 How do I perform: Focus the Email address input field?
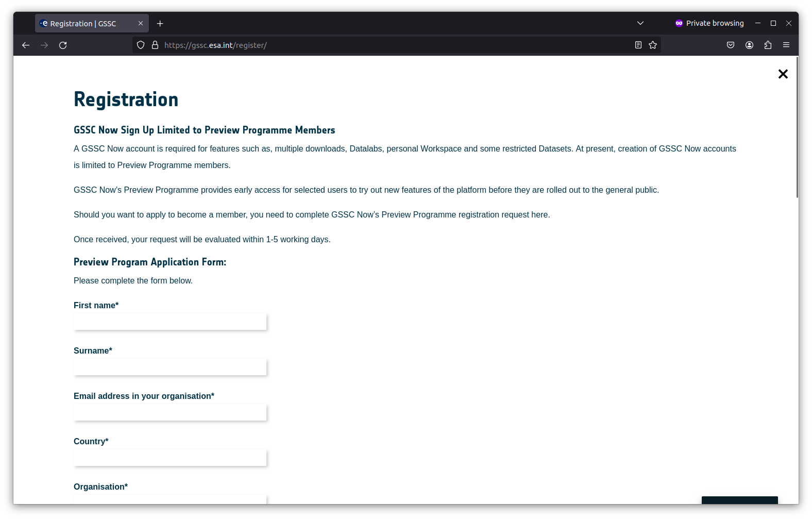pyautogui.click(x=170, y=412)
